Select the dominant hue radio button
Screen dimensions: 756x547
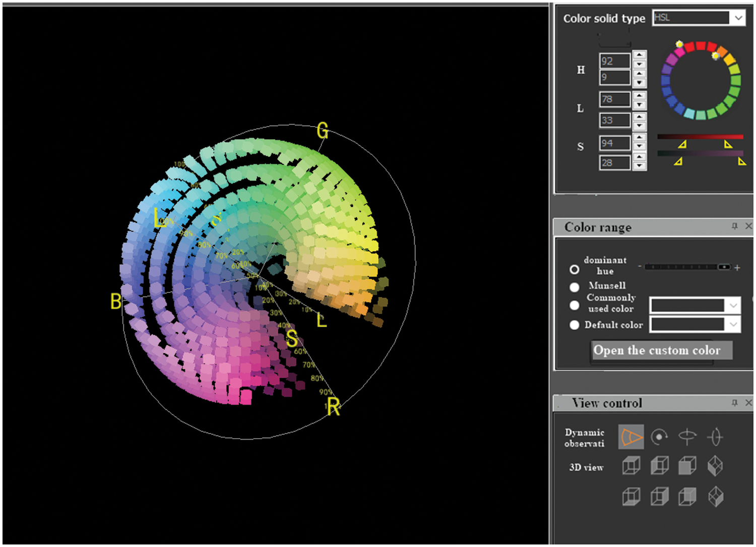point(574,269)
